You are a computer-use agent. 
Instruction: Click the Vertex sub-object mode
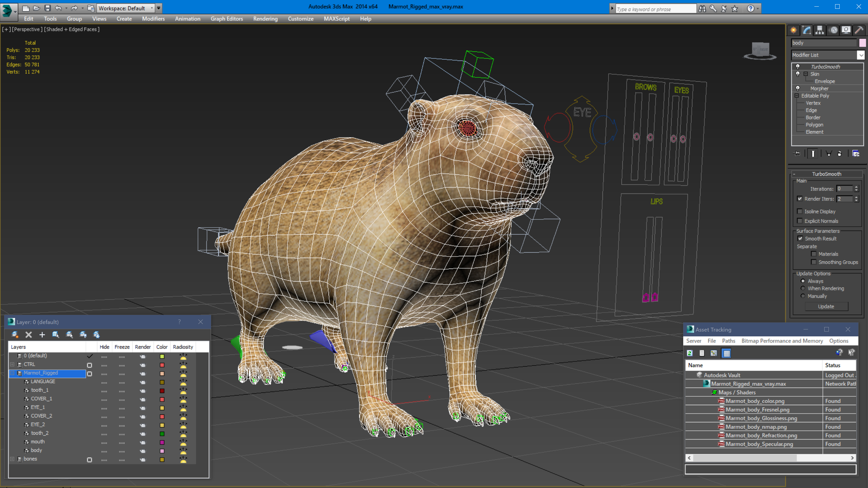(x=813, y=102)
